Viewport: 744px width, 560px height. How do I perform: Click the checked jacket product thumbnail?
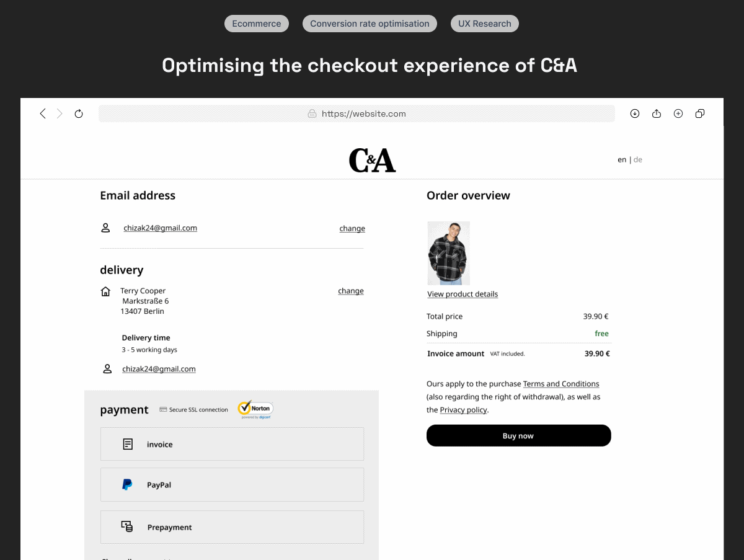pyautogui.click(x=449, y=253)
